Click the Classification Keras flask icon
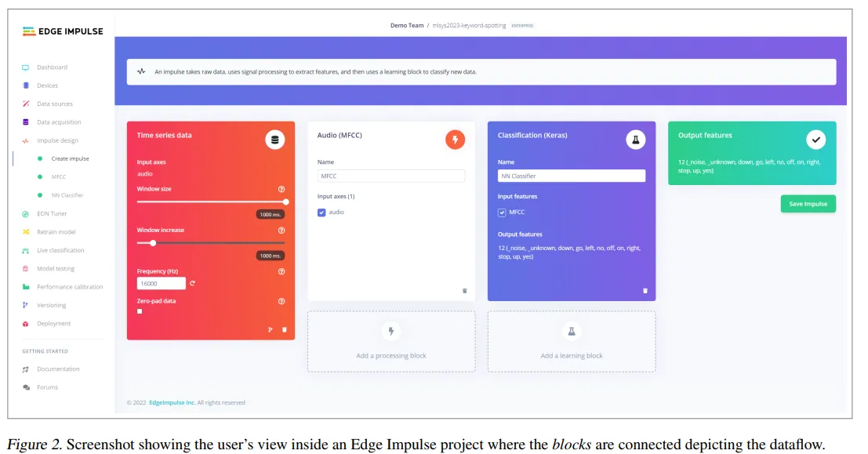The height and width of the screenshot is (454, 868). [635, 140]
